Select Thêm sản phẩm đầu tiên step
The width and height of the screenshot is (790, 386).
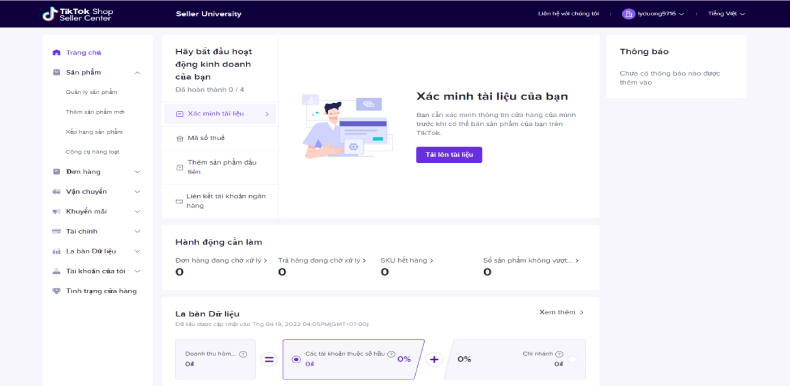coord(220,167)
